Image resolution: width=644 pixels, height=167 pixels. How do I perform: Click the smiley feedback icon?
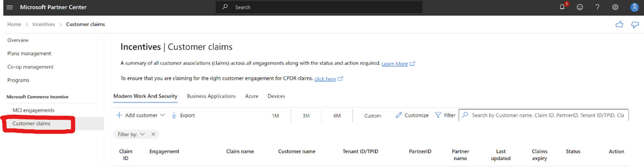580,7
